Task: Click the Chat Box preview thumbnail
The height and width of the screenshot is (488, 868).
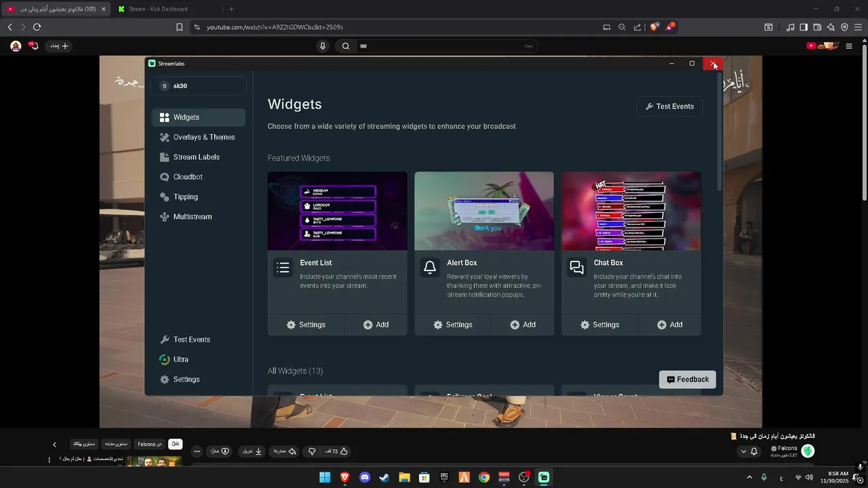Action: (631, 211)
